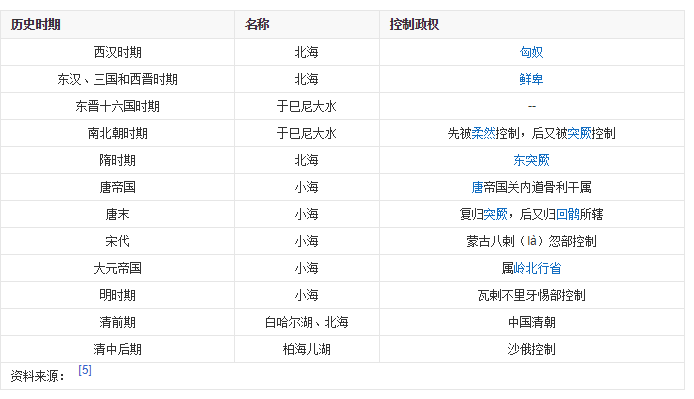Click the -- cell in 东晋十六国时期 row

[x=532, y=106]
